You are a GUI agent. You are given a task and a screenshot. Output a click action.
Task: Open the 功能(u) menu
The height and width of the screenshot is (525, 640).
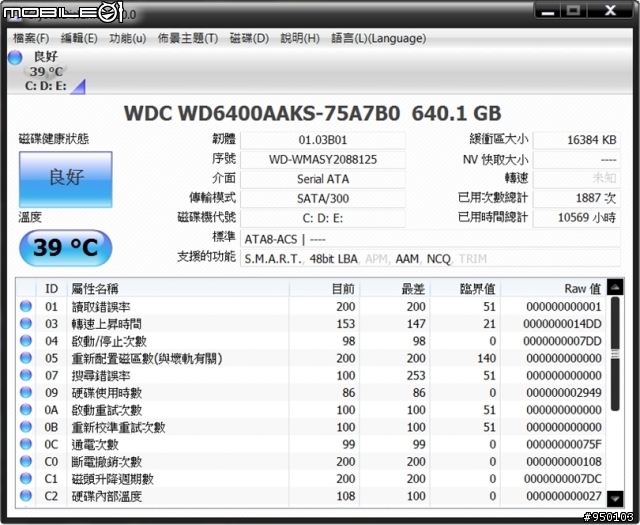[128, 38]
